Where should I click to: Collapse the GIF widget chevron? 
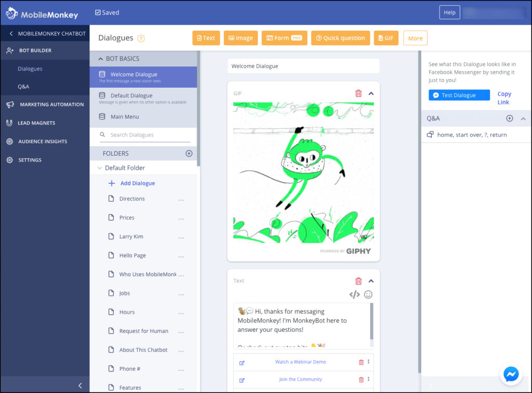click(371, 93)
